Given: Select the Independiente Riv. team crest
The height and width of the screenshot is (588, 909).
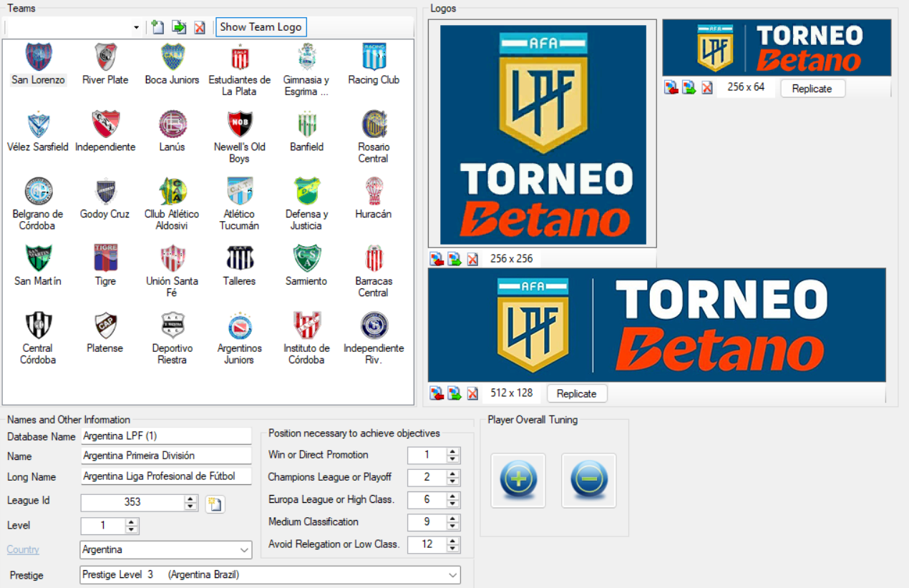Looking at the screenshot, I should pos(374,325).
